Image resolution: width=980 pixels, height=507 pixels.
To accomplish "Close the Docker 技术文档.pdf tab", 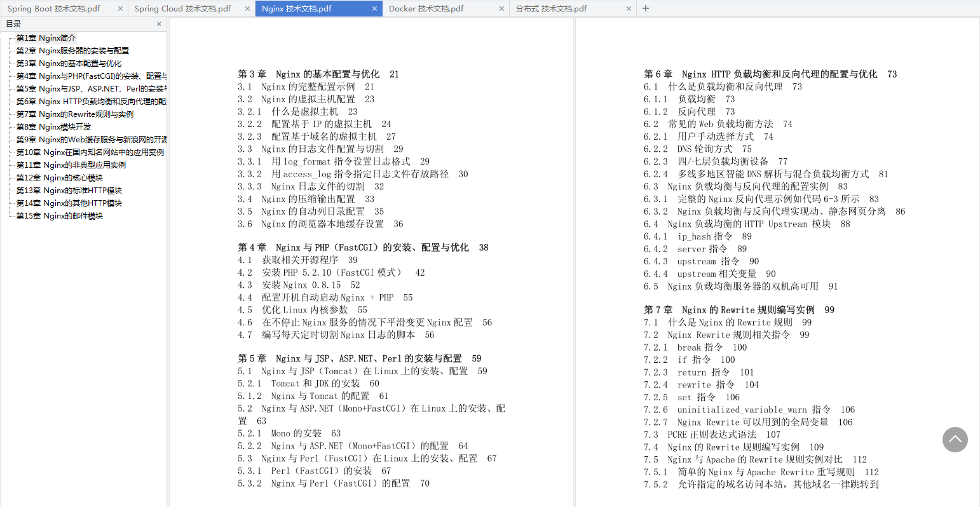I will (x=501, y=9).
